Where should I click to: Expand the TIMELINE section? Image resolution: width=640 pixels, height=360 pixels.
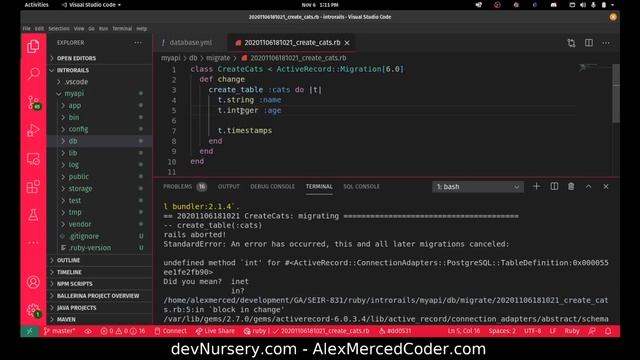click(100, 272)
